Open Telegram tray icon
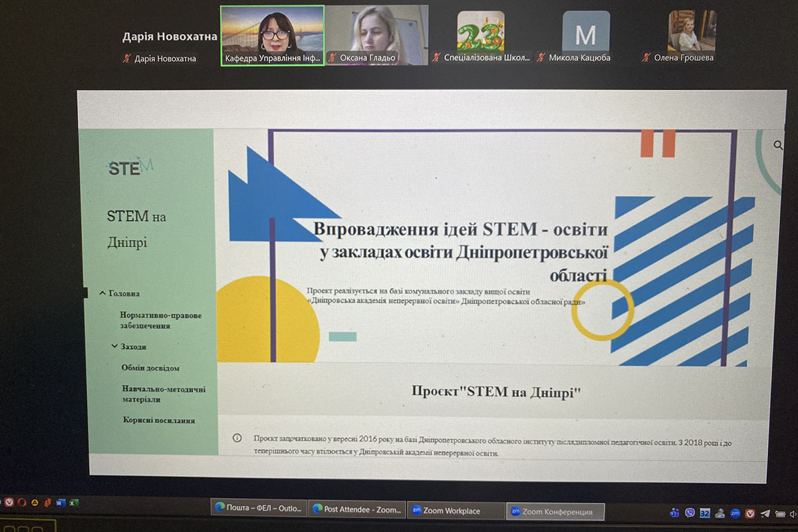Screen dimensions: 798x532 pos(765,513)
